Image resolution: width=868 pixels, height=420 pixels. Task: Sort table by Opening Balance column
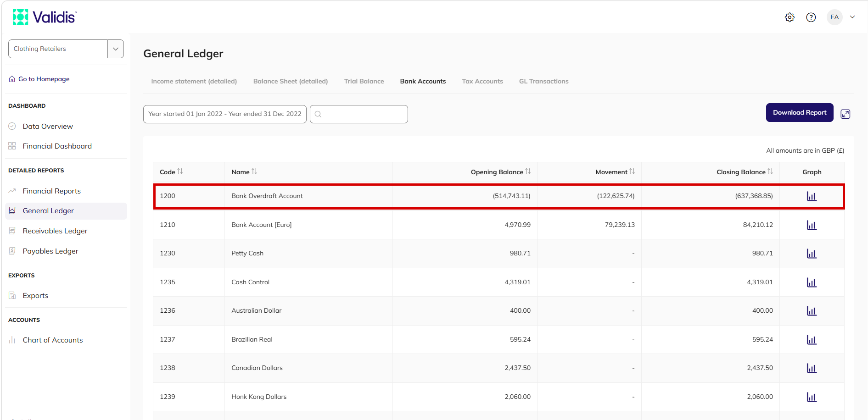tap(528, 171)
